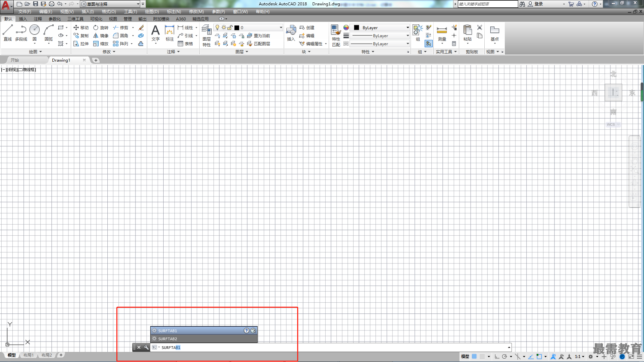Open the object color wheel swatch
Viewport: 644px width, 362px height.
pyautogui.click(x=346, y=27)
